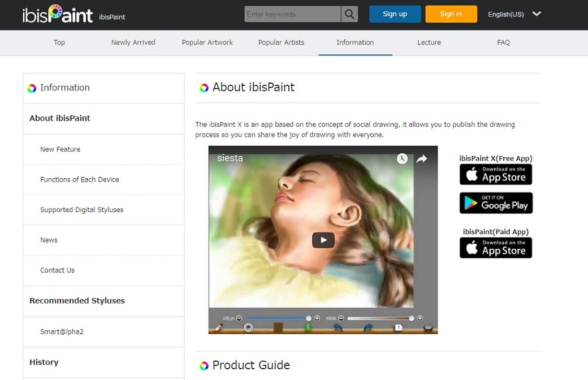Click the green down arrow in video toolbar

pyautogui.click(x=308, y=327)
